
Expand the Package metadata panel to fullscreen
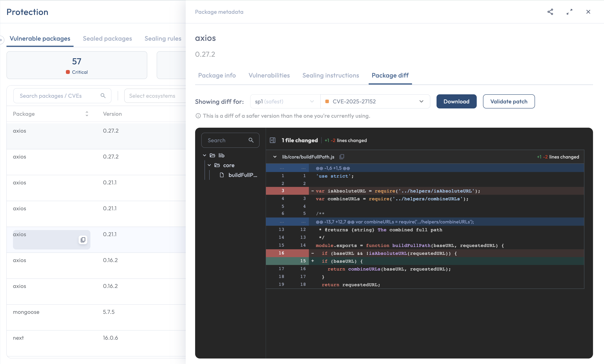(569, 12)
